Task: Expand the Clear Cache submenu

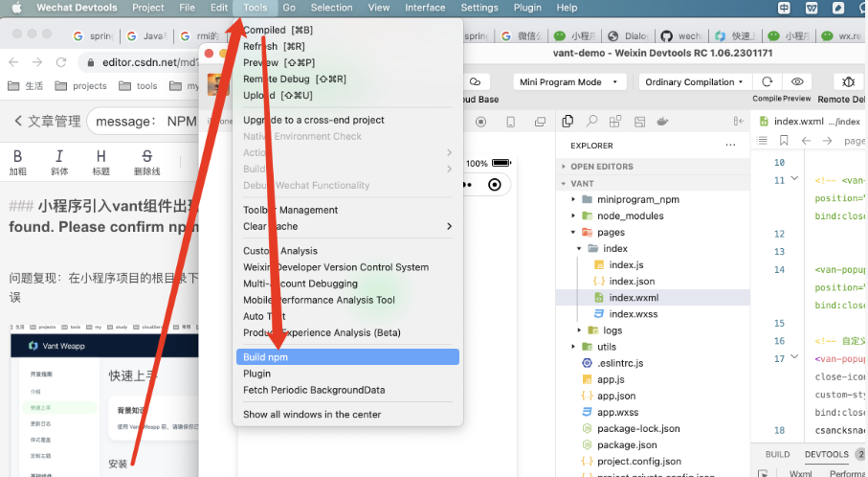Action: pos(347,226)
